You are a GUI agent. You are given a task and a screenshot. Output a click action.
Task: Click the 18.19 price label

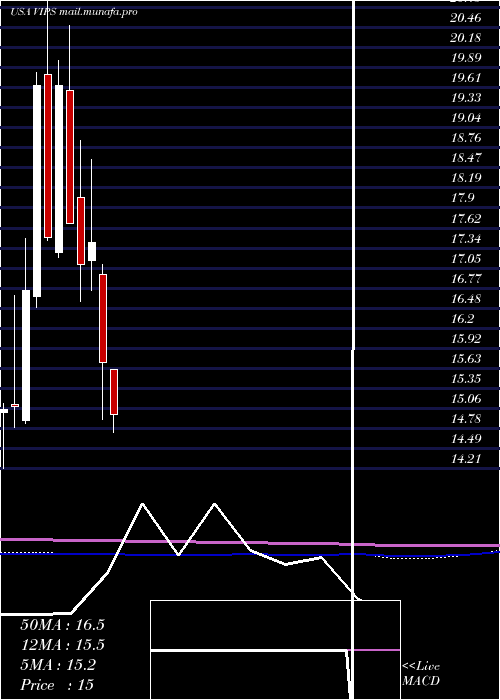pyautogui.click(x=466, y=178)
